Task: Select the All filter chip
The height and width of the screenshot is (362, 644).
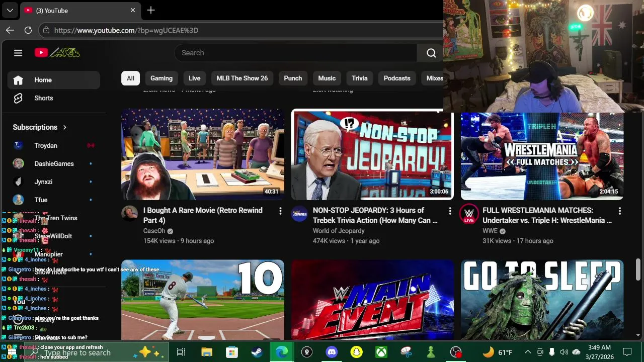Action: click(130, 78)
